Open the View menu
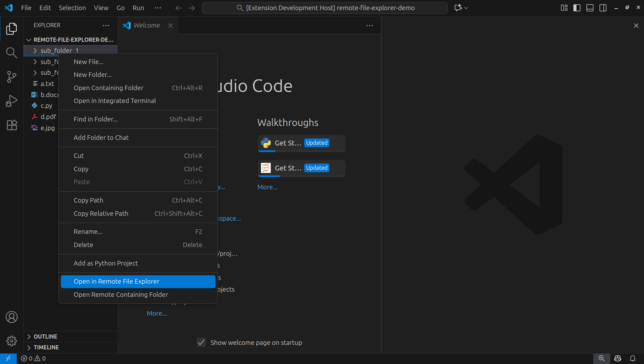This screenshot has height=364, width=644. [x=101, y=8]
